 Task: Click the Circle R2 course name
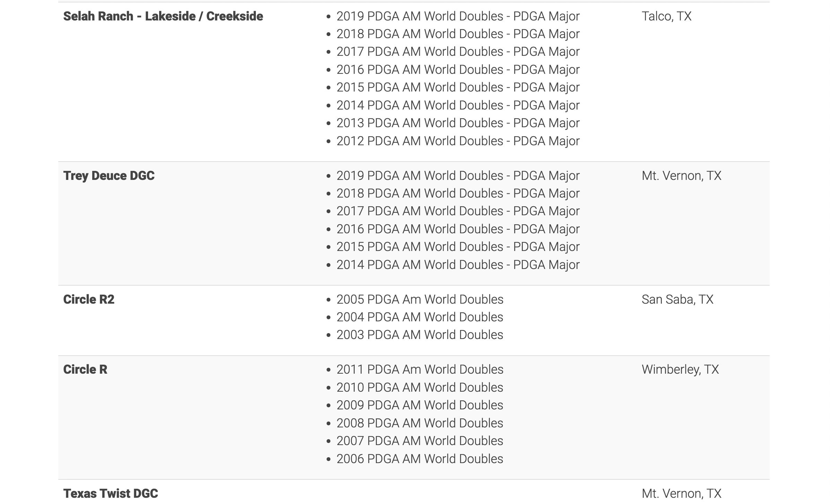click(x=89, y=299)
